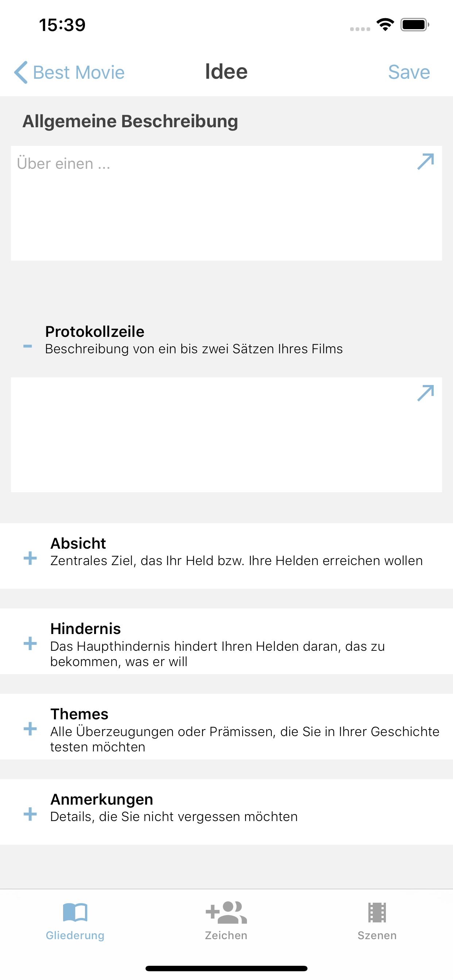453x980 pixels.
Task: Switch to the Zeichen tab label
Action: tap(226, 935)
